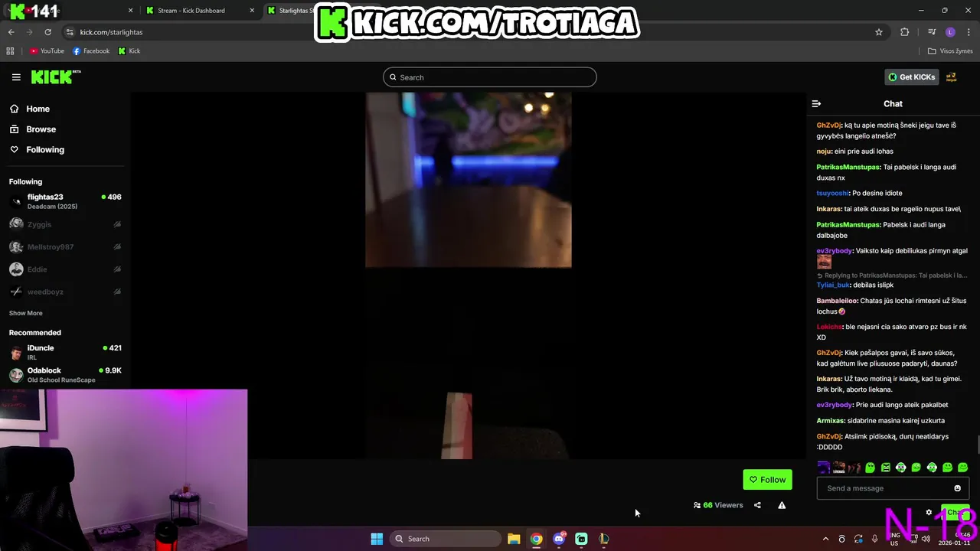Screen dimensions: 980x551
Task: Click the stream video player
Action: tap(469, 275)
